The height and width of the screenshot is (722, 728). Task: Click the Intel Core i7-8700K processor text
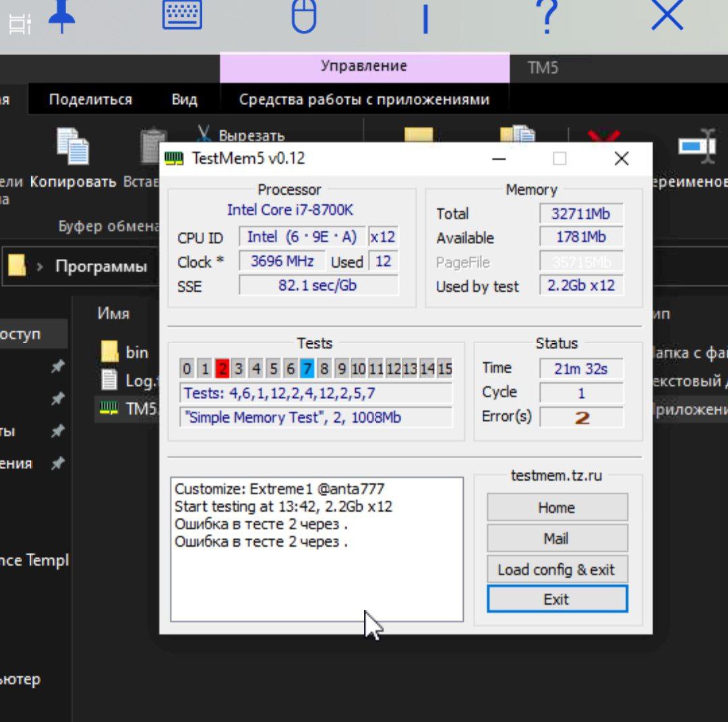[290, 210]
